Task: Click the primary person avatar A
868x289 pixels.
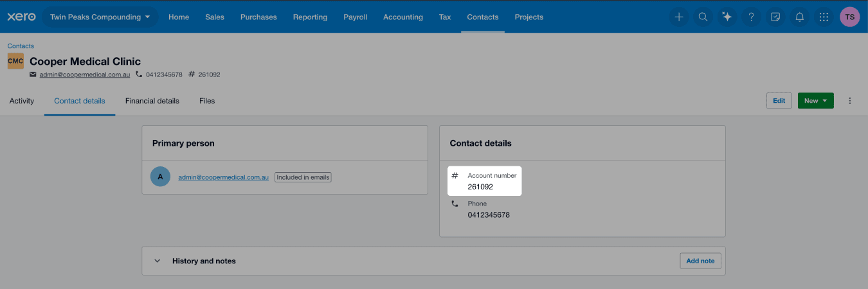Action: coord(160,177)
